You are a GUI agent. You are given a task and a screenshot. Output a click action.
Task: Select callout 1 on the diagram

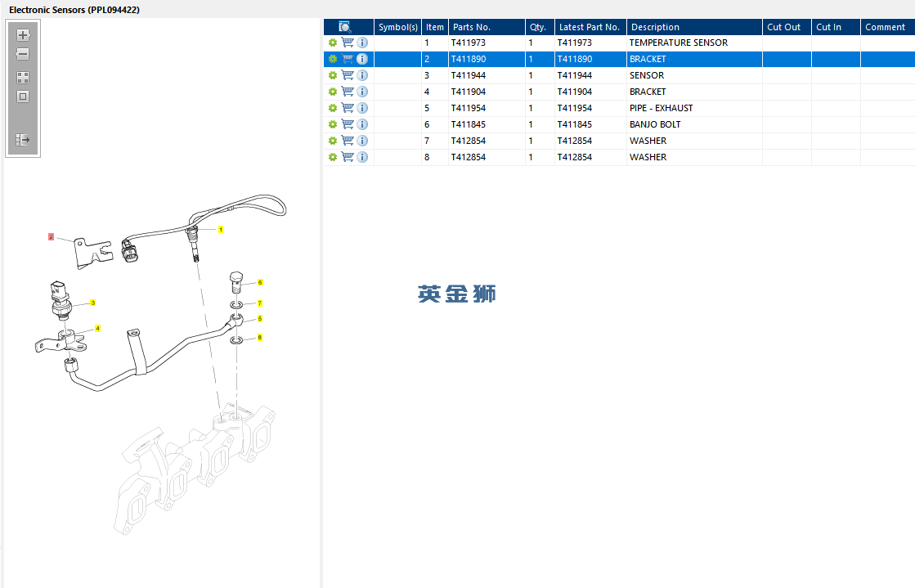pos(221,230)
